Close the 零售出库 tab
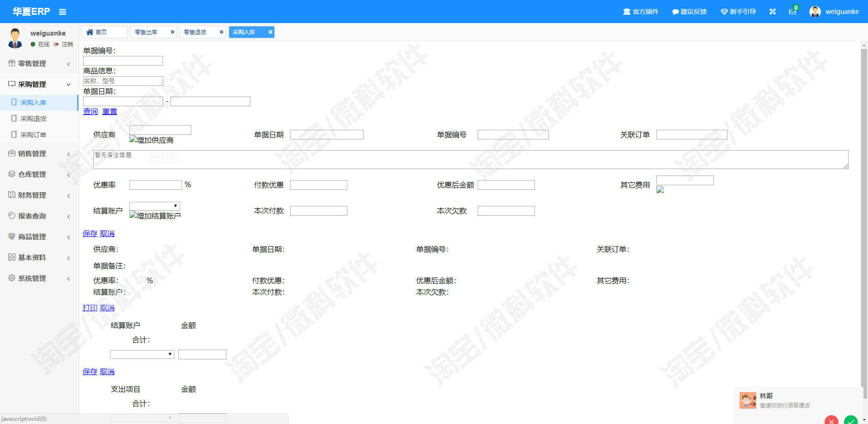Image resolution: width=868 pixels, height=424 pixels. click(172, 32)
